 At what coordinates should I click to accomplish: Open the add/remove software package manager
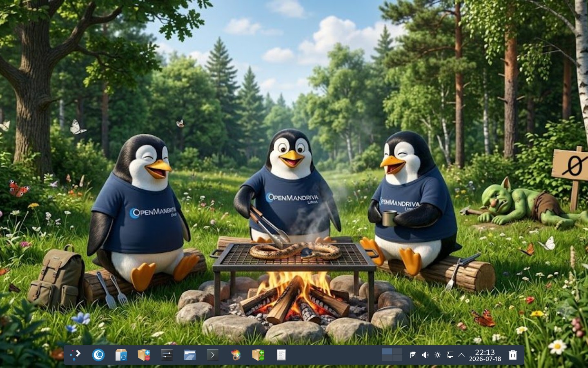tap(144, 355)
